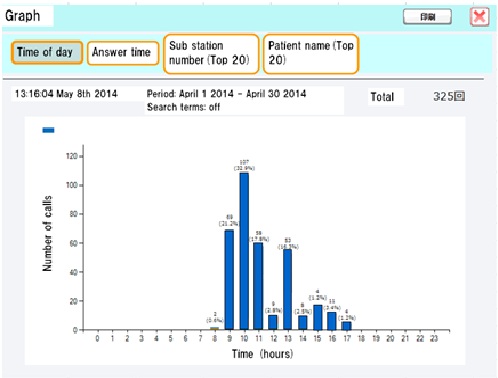The width and height of the screenshot is (498, 378).
Task: Click the Time (hours) axis label
Action: (262, 354)
